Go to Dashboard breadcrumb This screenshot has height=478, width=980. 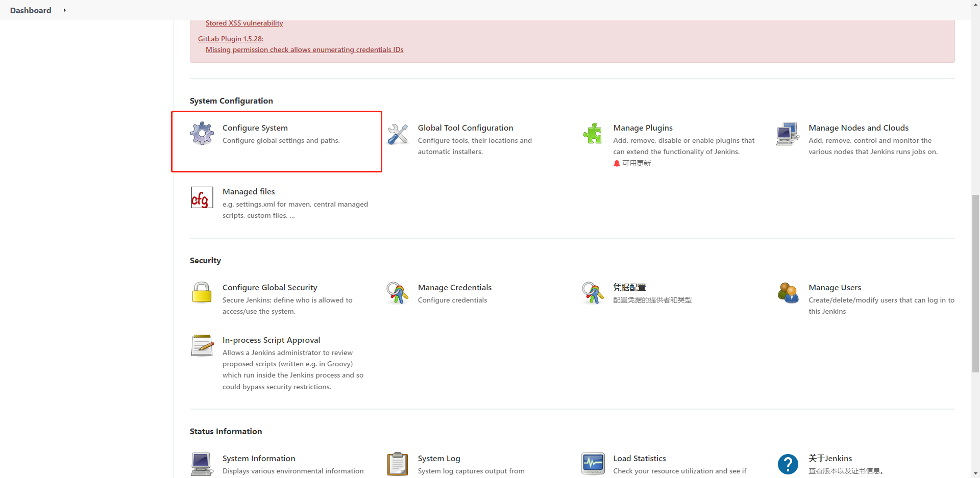click(x=31, y=10)
